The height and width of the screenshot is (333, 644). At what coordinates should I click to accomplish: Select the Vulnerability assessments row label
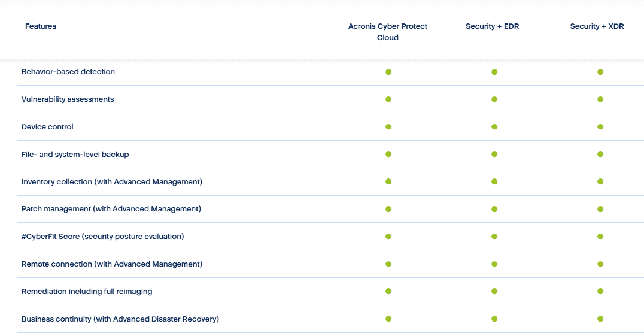(x=68, y=99)
